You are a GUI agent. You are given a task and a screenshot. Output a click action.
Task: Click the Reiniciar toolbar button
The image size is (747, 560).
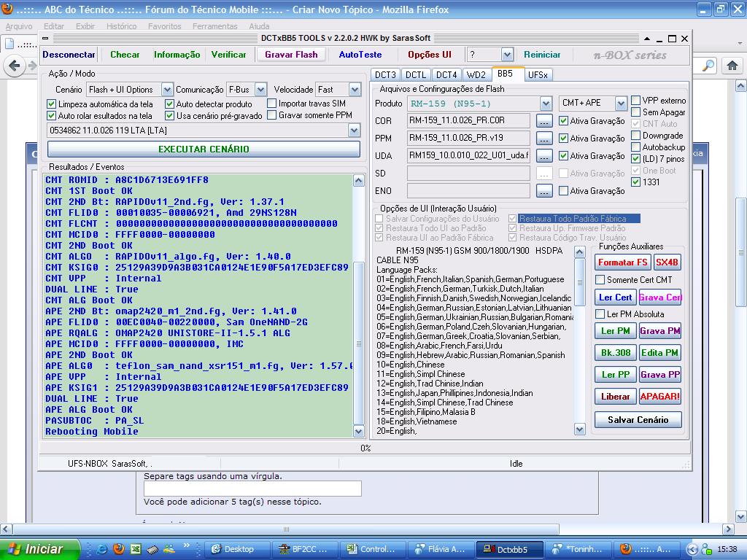coord(542,55)
